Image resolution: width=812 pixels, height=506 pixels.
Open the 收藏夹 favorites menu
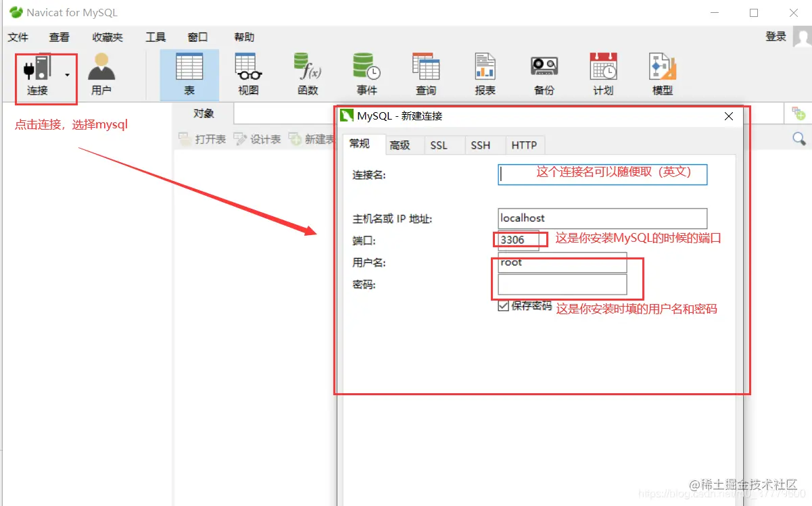pos(108,37)
